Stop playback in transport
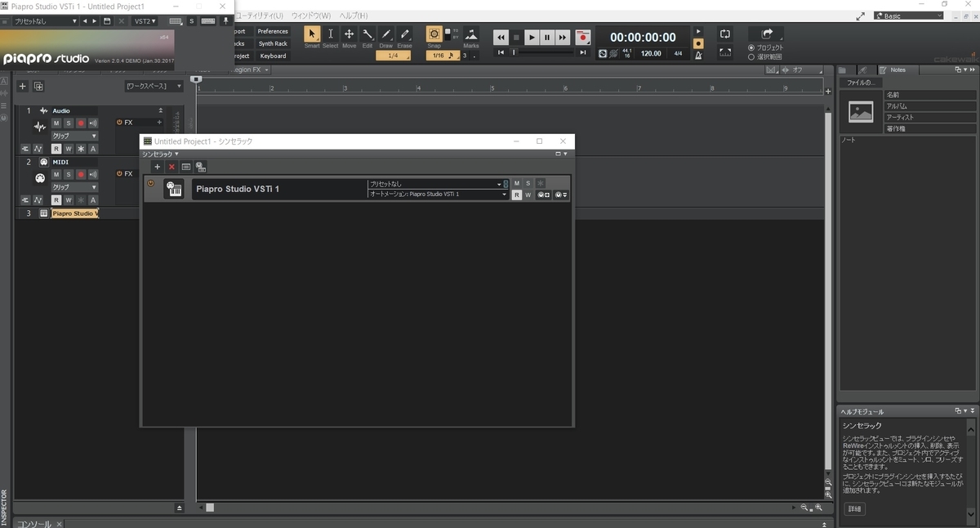The width and height of the screenshot is (980, 528). pos(516,37)
